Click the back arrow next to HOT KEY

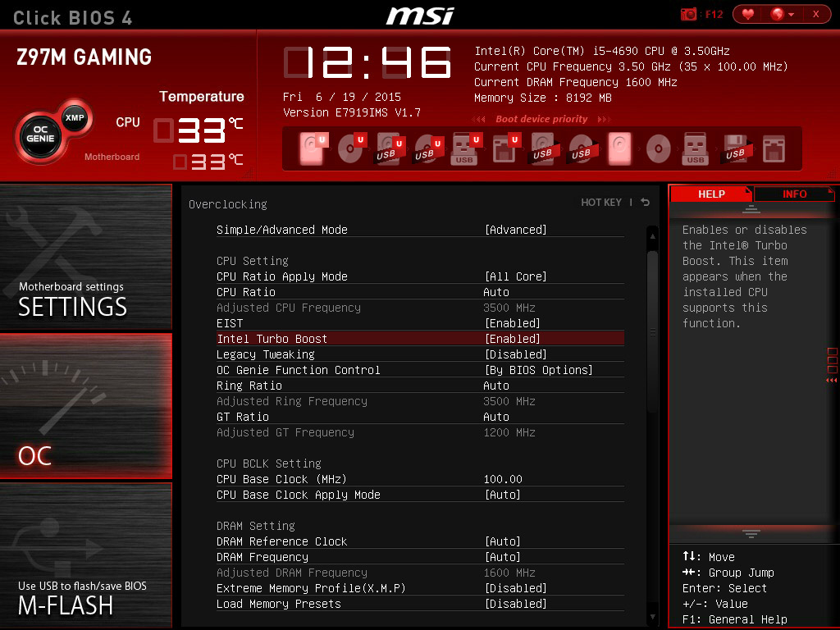coord(646,202)
